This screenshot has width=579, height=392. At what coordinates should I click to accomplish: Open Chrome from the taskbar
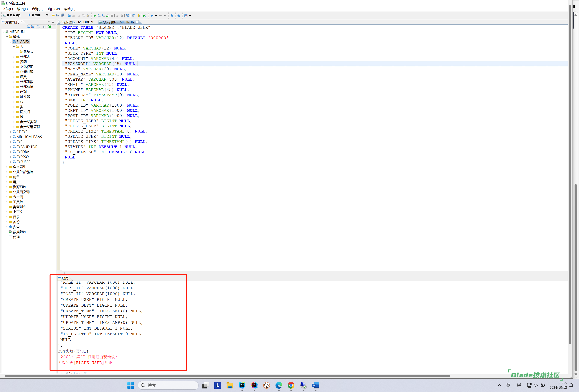[x=291, y=385]
